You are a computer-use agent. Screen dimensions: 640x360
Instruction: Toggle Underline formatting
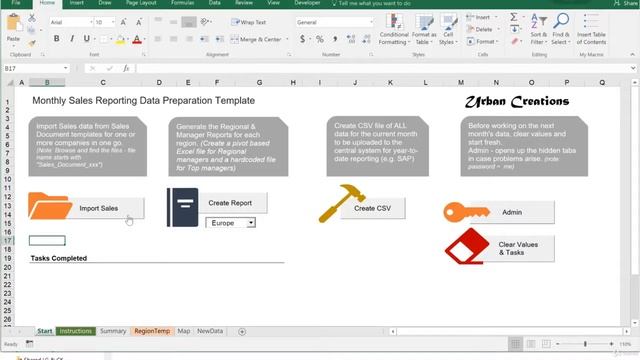pyautogui.click(x=87, y=39)
